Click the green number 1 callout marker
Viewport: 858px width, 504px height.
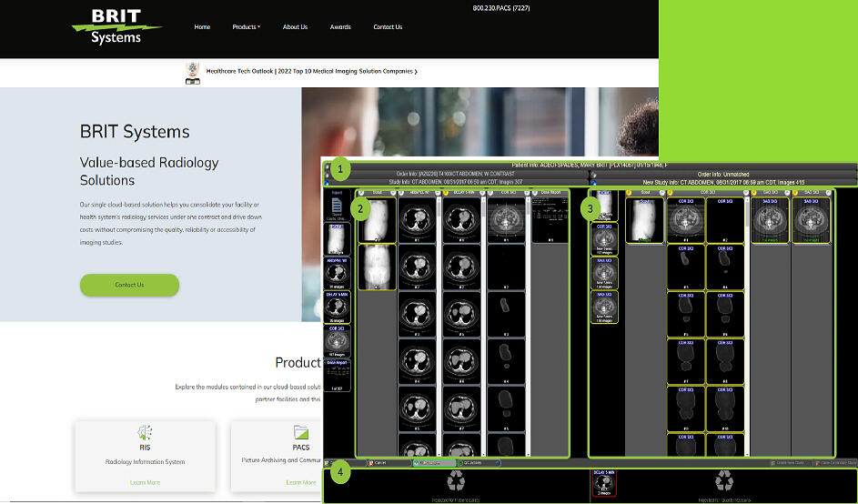(x=339, y=169)
